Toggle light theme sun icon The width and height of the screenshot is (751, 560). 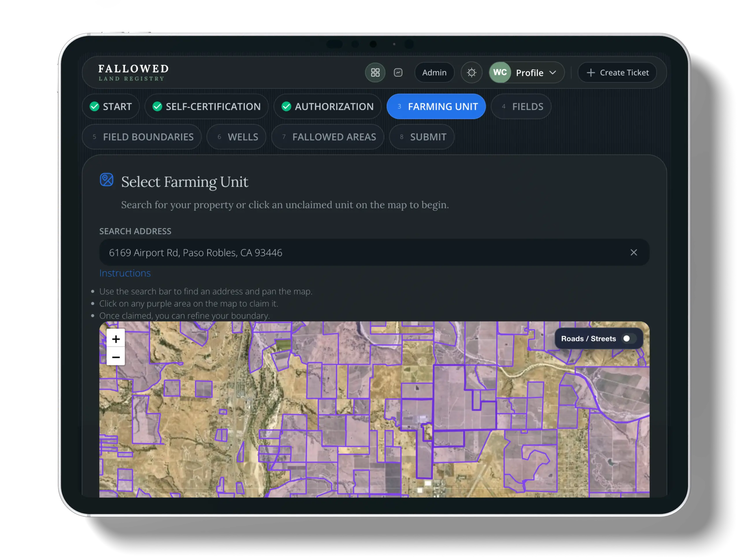pyautogui.click(x=471, y=72)
